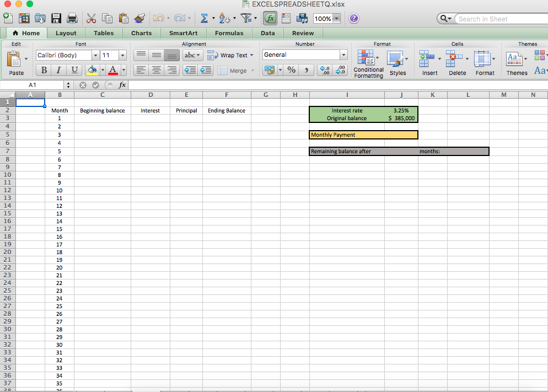Click the Sort A-Z toolbar icon

pos(225,18)
